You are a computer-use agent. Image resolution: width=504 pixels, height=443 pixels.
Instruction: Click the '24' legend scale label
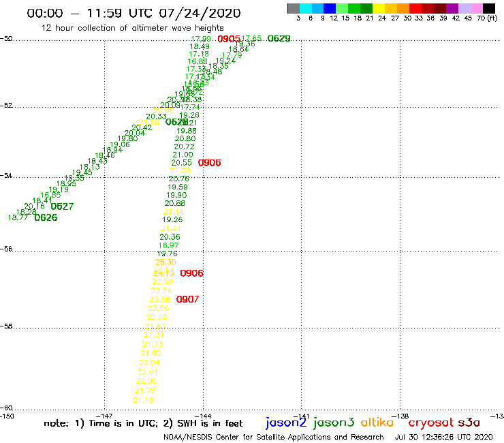(382, 18)
